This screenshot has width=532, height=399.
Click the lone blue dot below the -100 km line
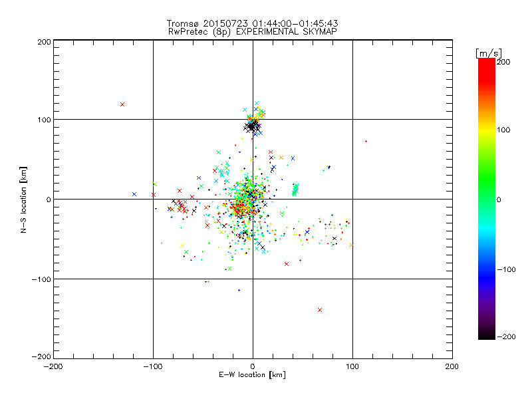pos(239,290)
